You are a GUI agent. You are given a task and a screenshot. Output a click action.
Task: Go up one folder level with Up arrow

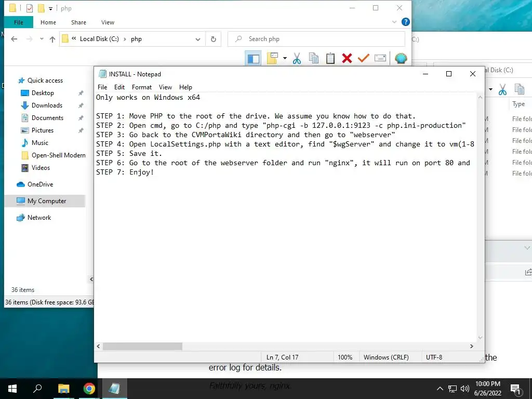point(52,39)
